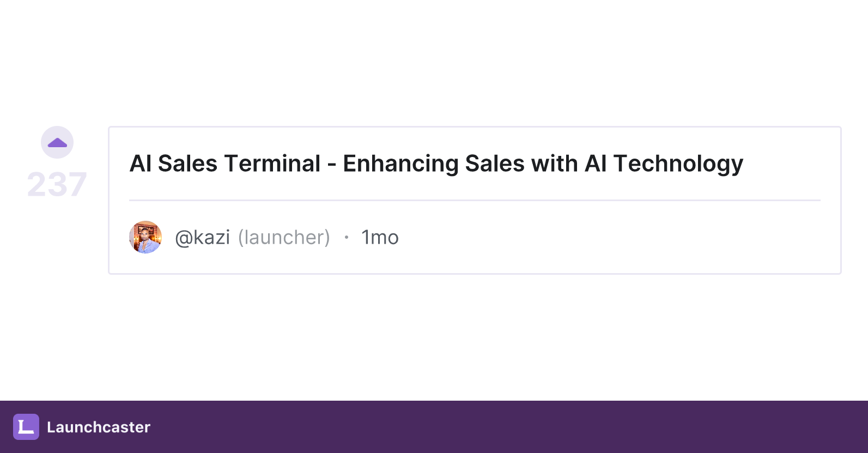The height and width of the screenshot is (453, 868).
Task: Go to the Launchcaster wordmark in footer
Action: tap(99, 427)
